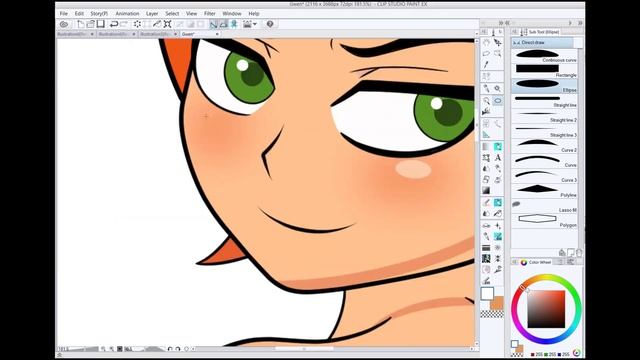This screenshot has width=640, height=360.
Task: Select the Operation object cursor tool
Action: pos(498,42)
